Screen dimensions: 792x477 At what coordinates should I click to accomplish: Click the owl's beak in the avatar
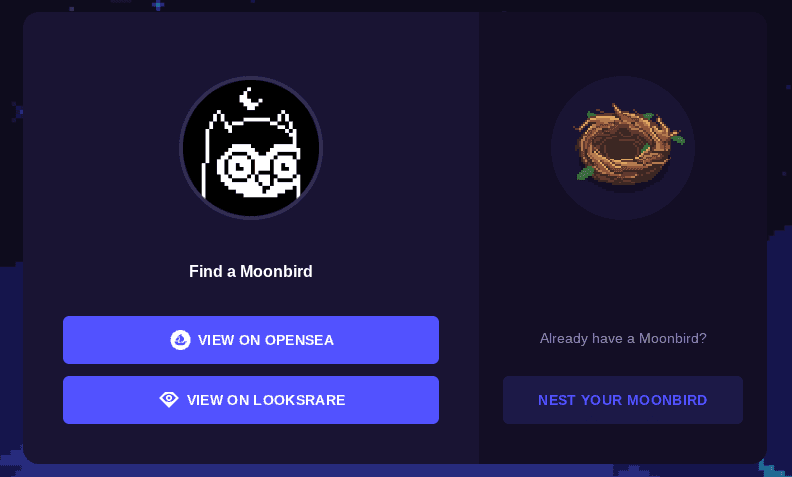(264, 182)
